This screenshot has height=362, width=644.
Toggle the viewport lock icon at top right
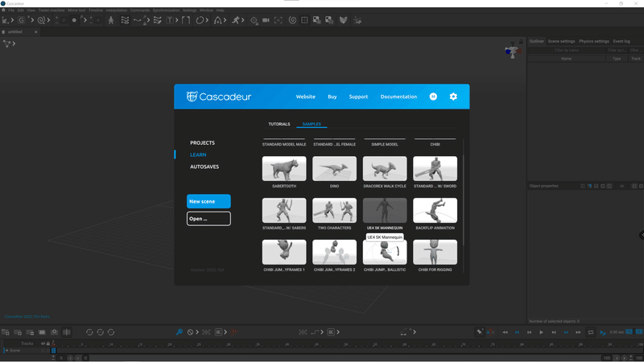tap(521, 42)
